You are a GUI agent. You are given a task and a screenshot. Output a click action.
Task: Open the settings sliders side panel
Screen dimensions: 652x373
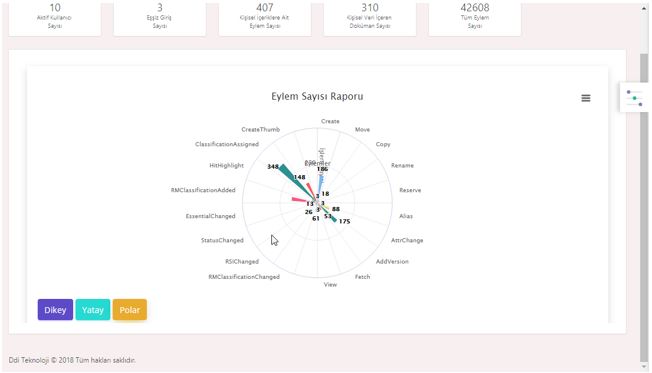click(634, 98)
